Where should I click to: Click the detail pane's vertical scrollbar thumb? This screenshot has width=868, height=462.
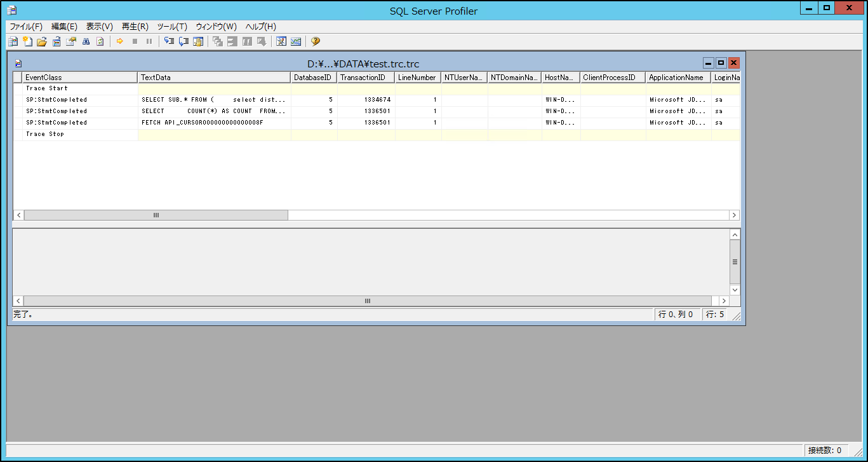tap(735, 262)
